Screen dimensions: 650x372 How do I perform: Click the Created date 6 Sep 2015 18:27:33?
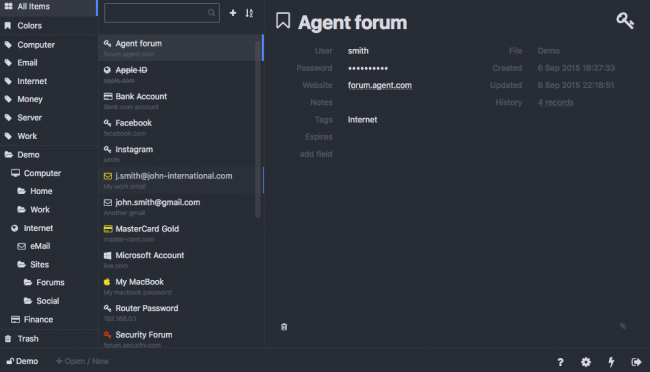[576, 68]
